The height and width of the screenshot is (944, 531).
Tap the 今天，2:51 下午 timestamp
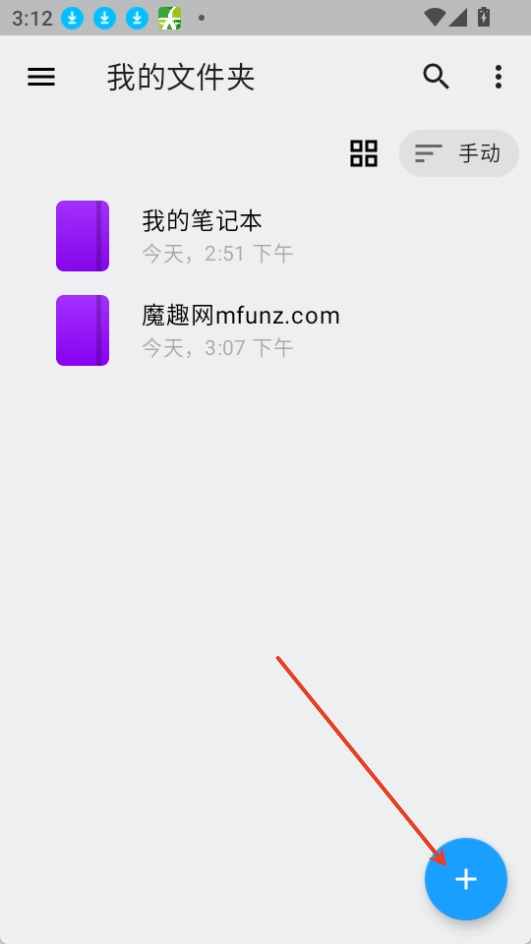[x=217, y=253]
